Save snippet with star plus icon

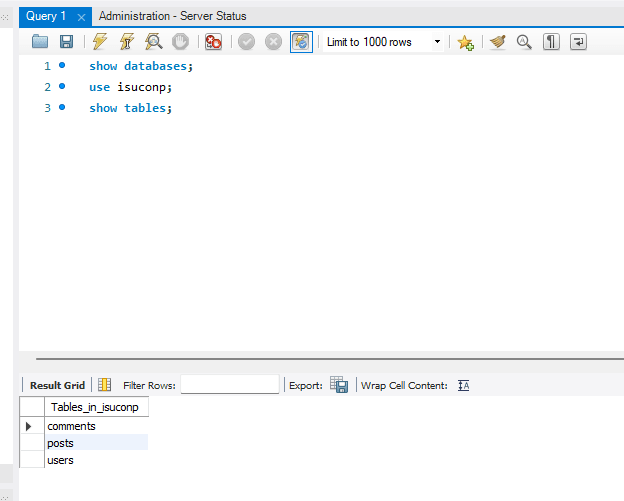tap(465, 42)
